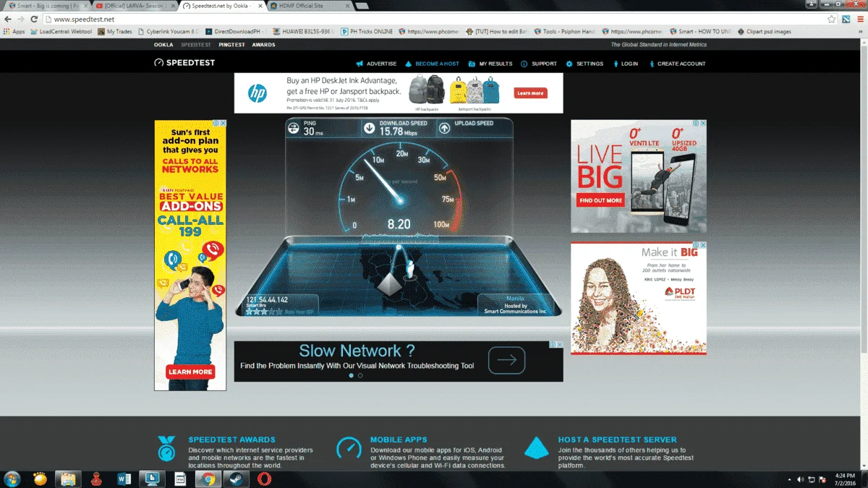
Task: Open the Mobile Apps heading link
Action: pos(399,440)
